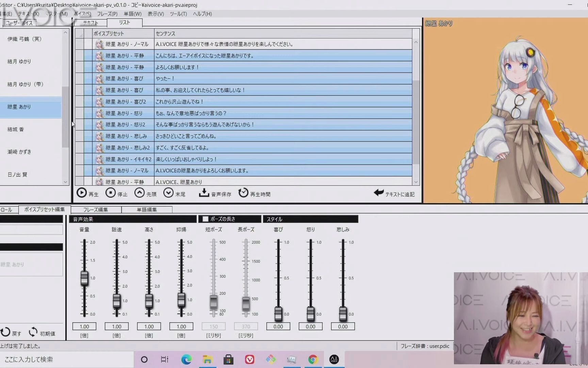Save audio with 音声保存 icon

point(204,193)
